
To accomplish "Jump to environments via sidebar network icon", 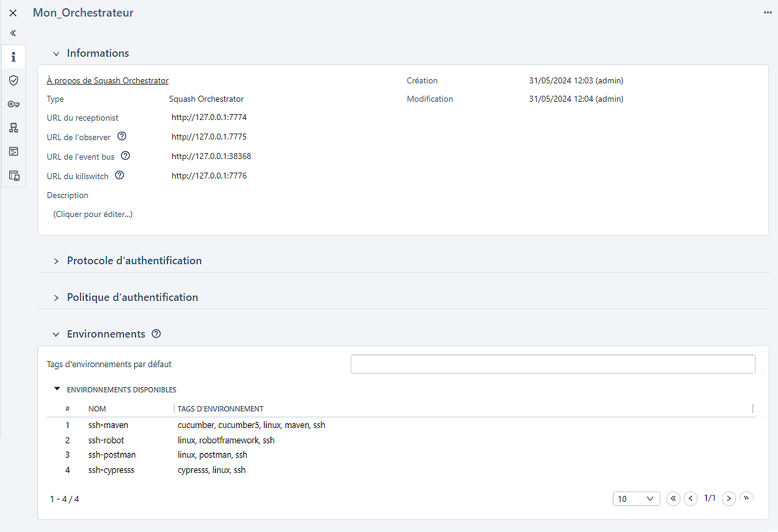I will click(14, 128).
